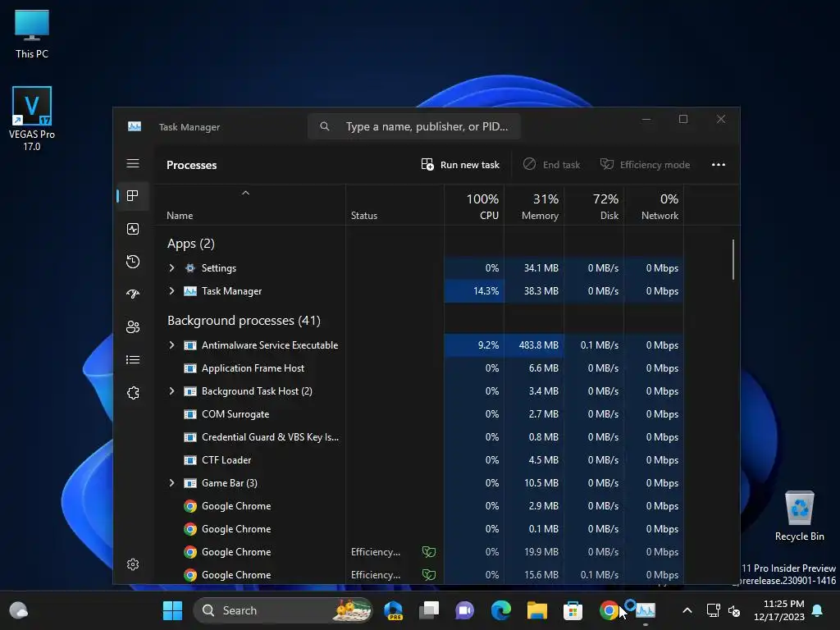This screenshot has width=840, height=630.
Task: Expand the Task Manager app process row
Action: tap(171, 291)
